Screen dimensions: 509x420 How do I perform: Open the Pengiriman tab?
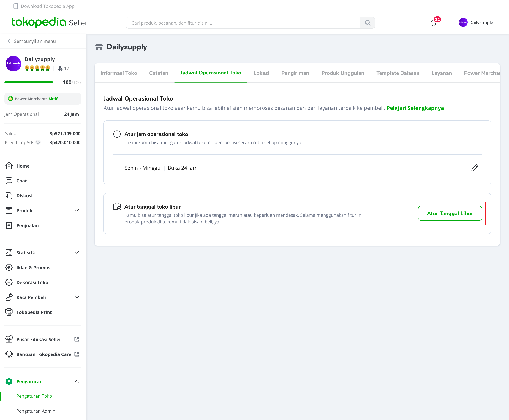[x=295, y=73]
